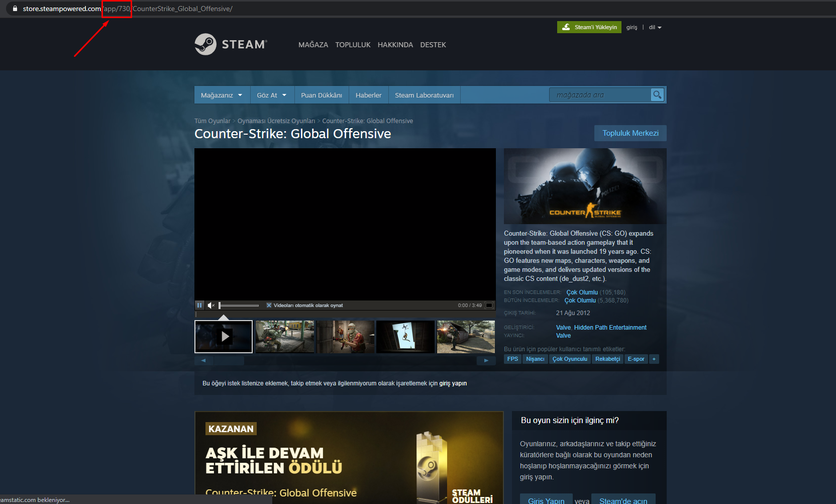Open the dil language dropdown
Image resolution: width=836 pixels, height=504 pixels.
[655, 27]
